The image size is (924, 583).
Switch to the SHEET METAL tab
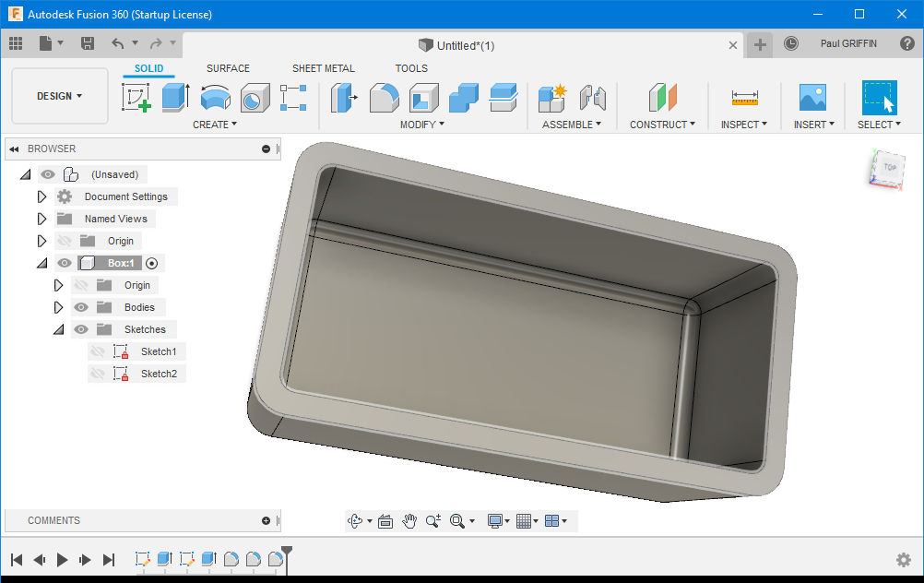pos(324,68)
